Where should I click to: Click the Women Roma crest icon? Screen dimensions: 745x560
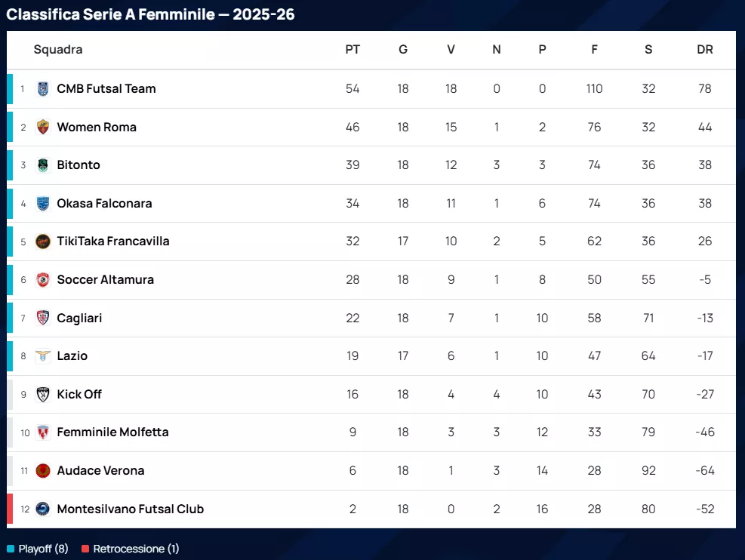[x=43, y=127]
